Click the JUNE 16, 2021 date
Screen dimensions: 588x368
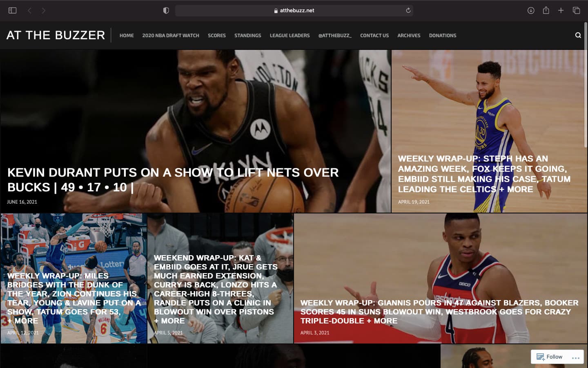22,202
